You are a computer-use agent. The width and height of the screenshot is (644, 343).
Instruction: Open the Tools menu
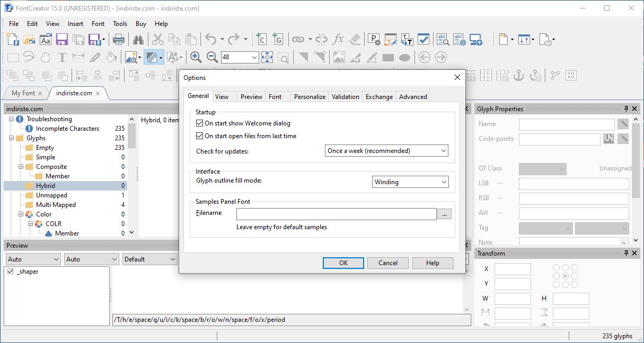pos(120,24)
